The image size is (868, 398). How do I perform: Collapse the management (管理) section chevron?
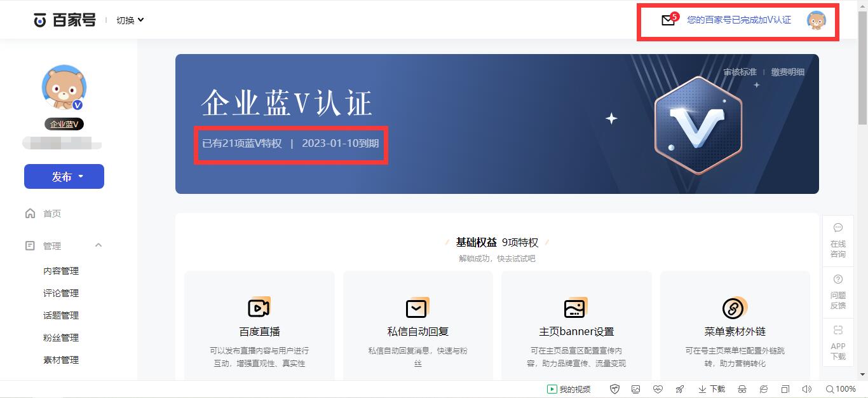tap(98, 245)
